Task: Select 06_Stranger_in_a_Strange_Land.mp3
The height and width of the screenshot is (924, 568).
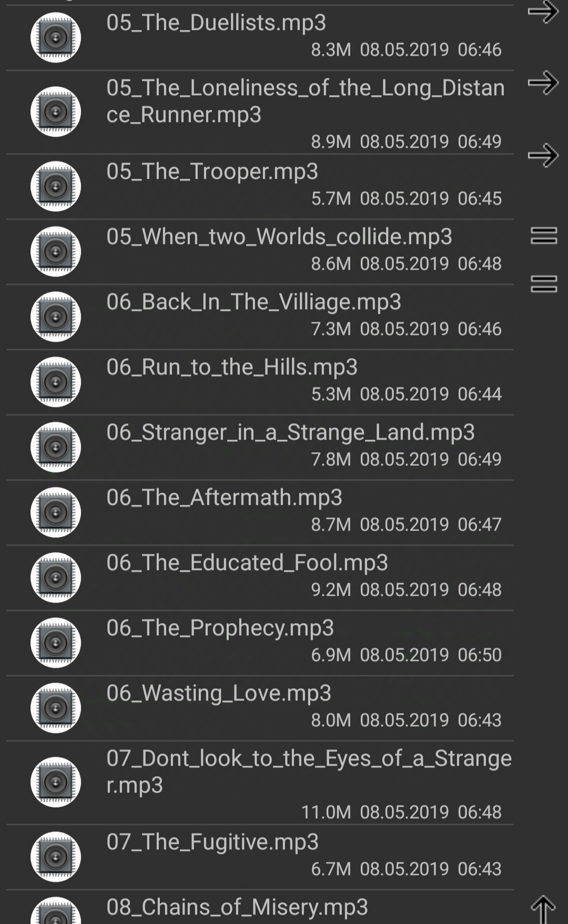Action: (x=260, y=448)
